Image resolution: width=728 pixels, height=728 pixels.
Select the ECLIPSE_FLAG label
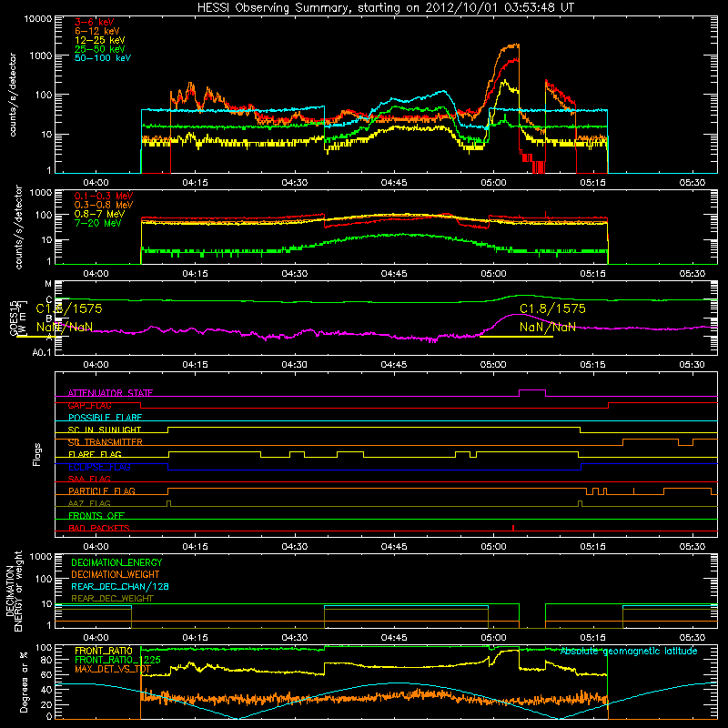tap(99, 467)
